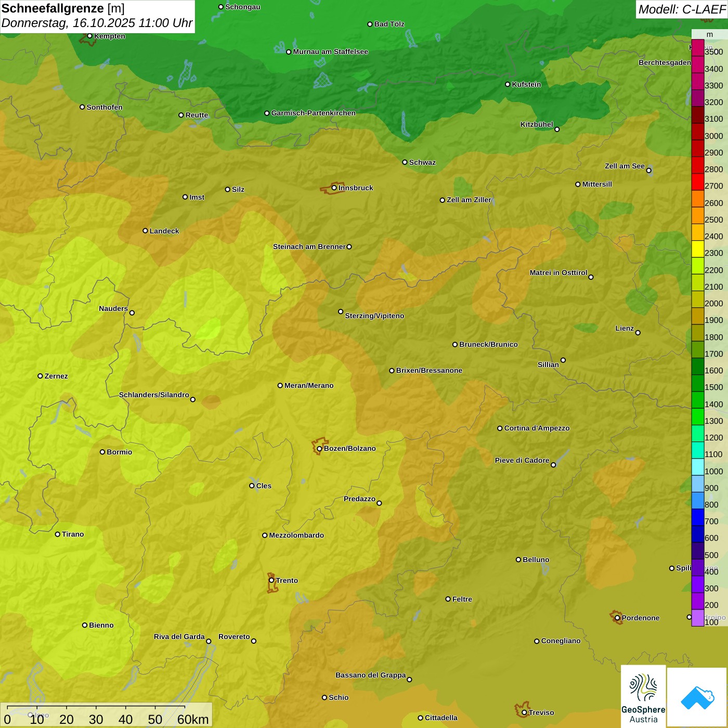Click the Brixen/Bressanone label
This screenshot has width=728, height=728.
[429, 370]
